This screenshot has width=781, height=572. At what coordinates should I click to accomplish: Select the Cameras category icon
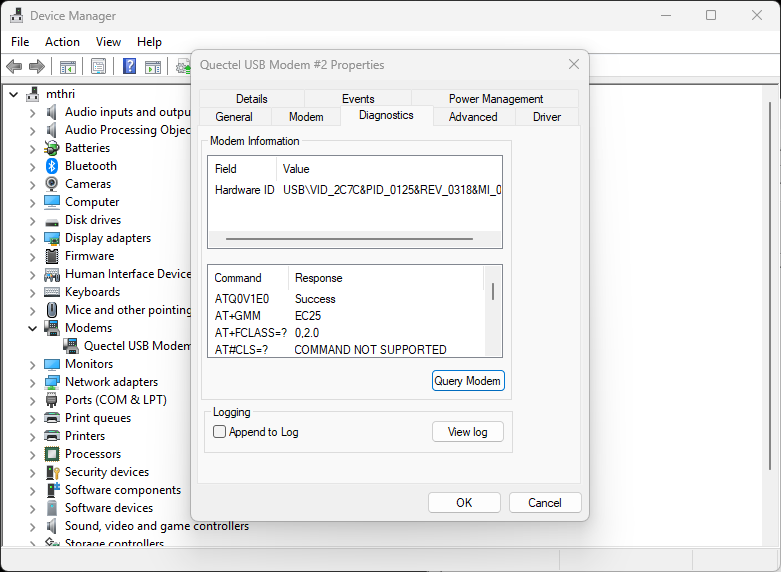(52, 184)
